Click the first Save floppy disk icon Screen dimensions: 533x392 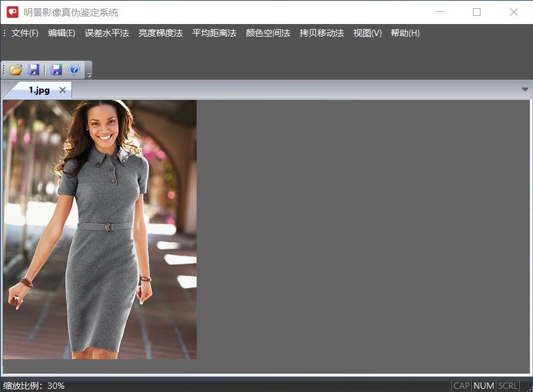point(34,70)
